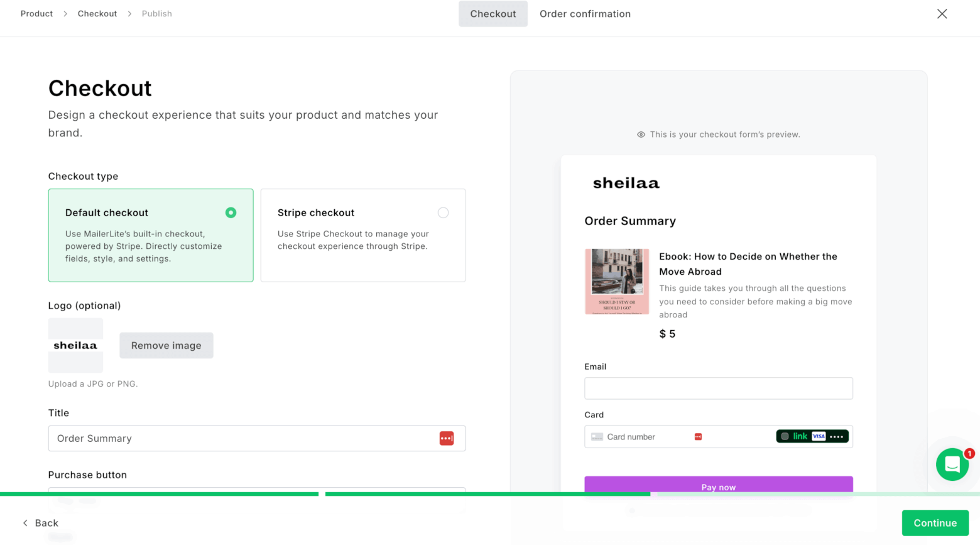
Task: Click breadcrumb chevron after Checkout
Action: [x=129, y=14]
